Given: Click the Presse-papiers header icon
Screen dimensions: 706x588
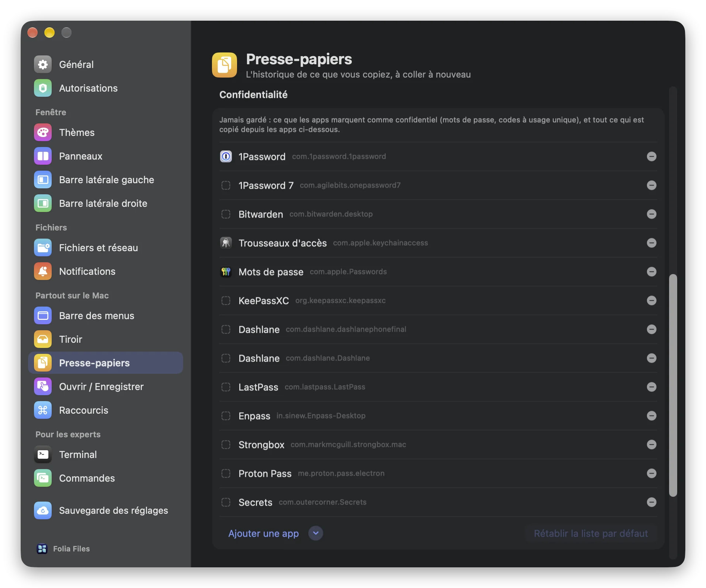Looking at the screenshot, I should click(x=225, y=65).
